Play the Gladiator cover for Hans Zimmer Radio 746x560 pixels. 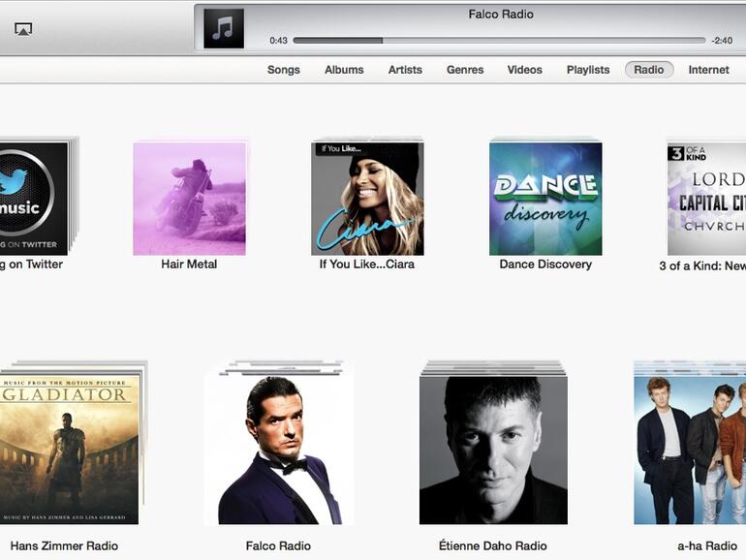(70, 450)
